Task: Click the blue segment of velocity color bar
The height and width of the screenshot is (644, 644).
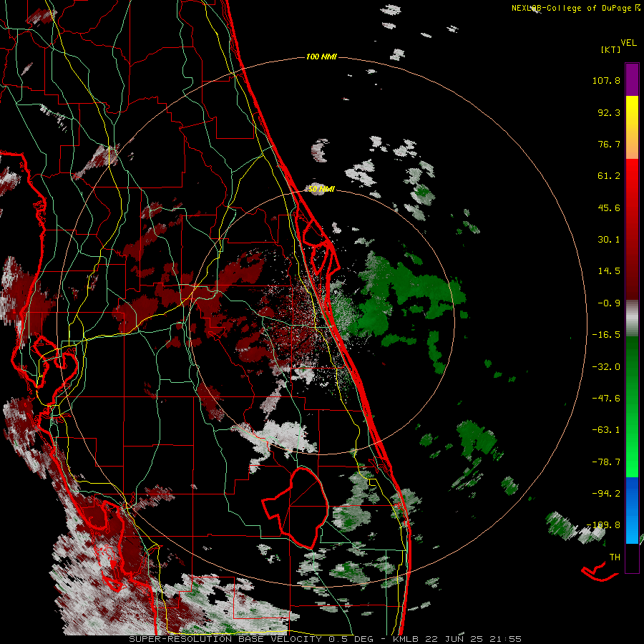Action: 632,510
